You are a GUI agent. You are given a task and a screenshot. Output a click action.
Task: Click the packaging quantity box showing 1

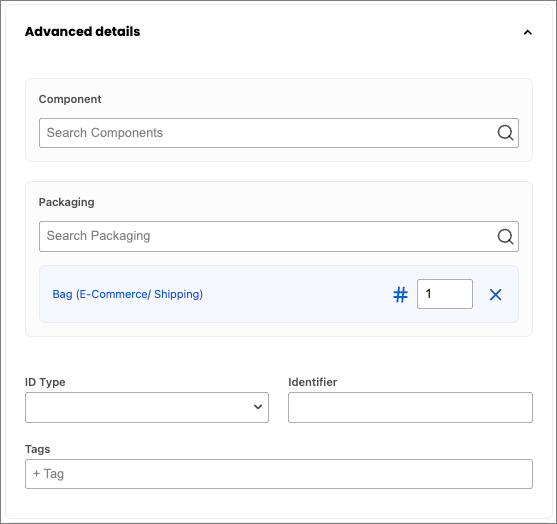pos(445,294)
